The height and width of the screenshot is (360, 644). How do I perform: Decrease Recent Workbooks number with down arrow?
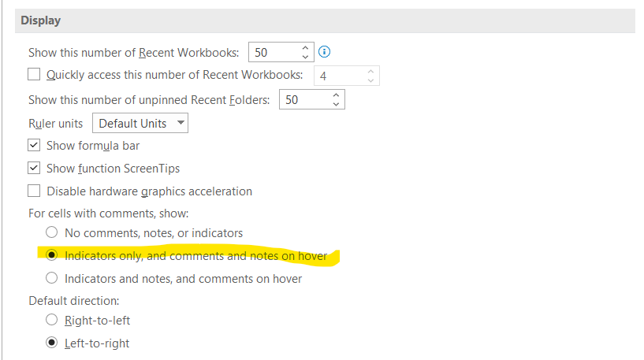click(305, 57)
